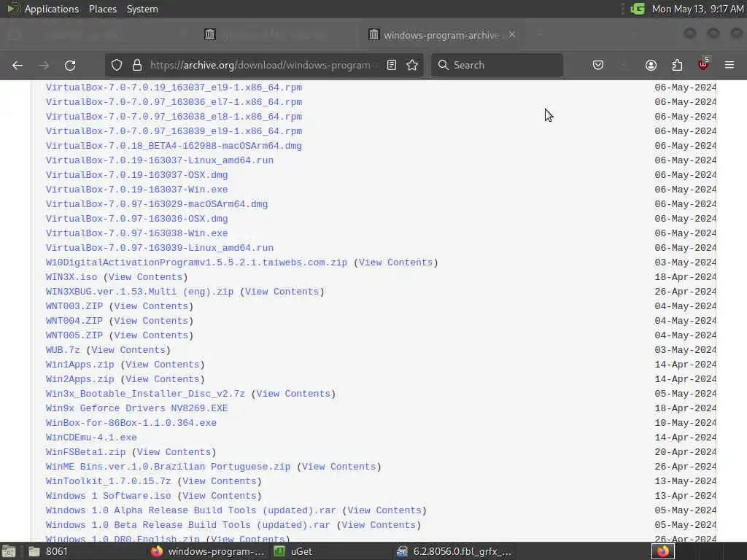Download Windows 1.0 Alpha Release Build Tools rar
The width and height of the screenshot is (747, 560).
[x=191, y=510]
